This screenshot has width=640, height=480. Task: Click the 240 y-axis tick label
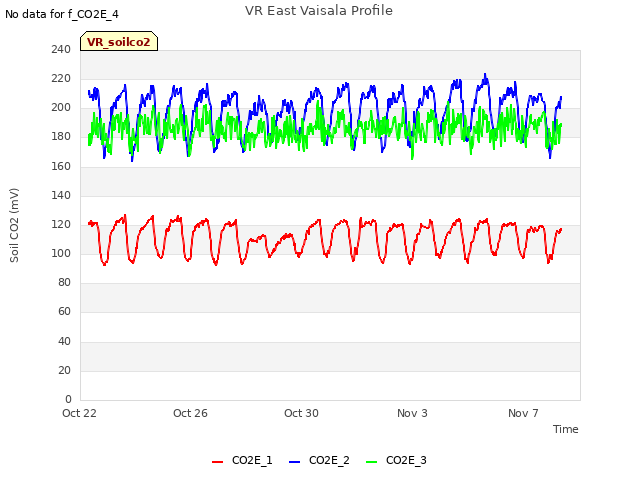pyautogui.click(x=61, y=49)
